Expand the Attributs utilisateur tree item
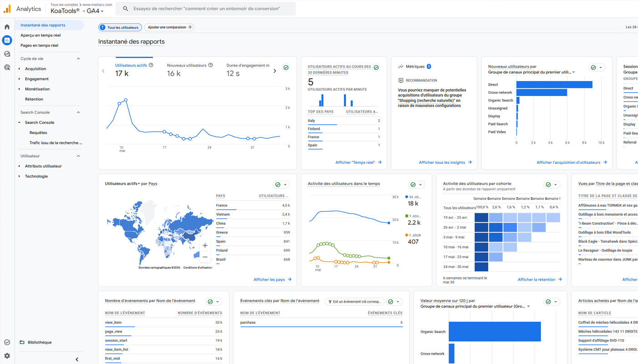The height and width of the screenshot is (364, 638). 19,166
